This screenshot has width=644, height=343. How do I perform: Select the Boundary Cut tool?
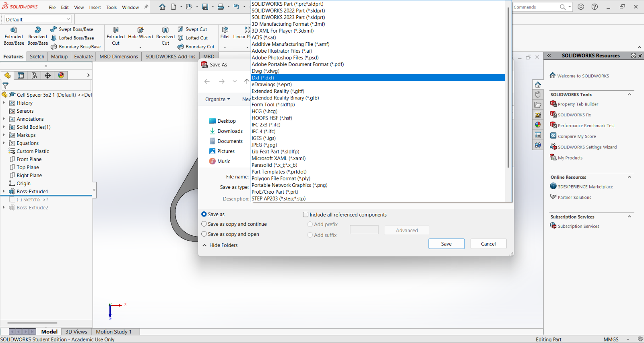point(196,47)
